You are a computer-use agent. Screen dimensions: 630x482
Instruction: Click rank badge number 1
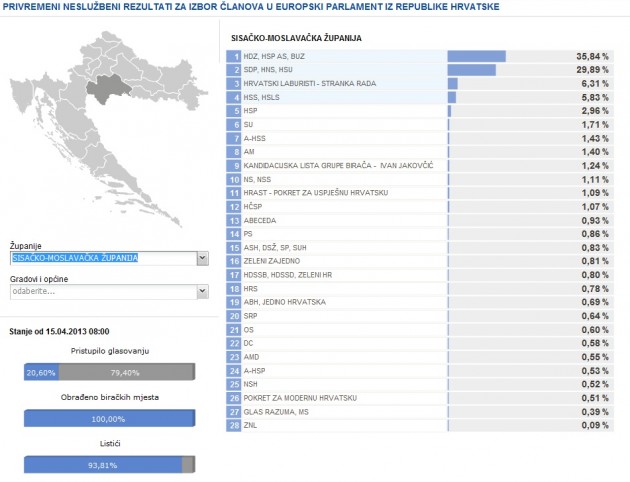coord(234,56)
